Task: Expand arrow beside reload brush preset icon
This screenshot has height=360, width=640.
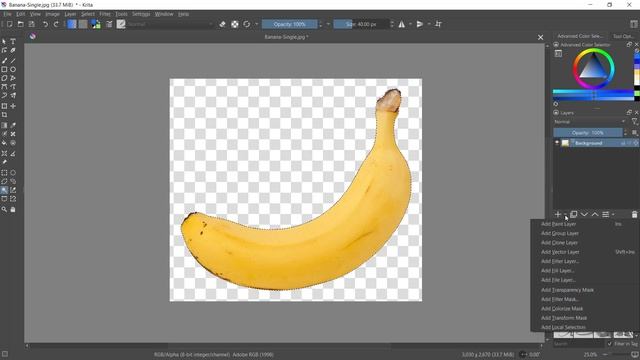Action: pos(256,24)
